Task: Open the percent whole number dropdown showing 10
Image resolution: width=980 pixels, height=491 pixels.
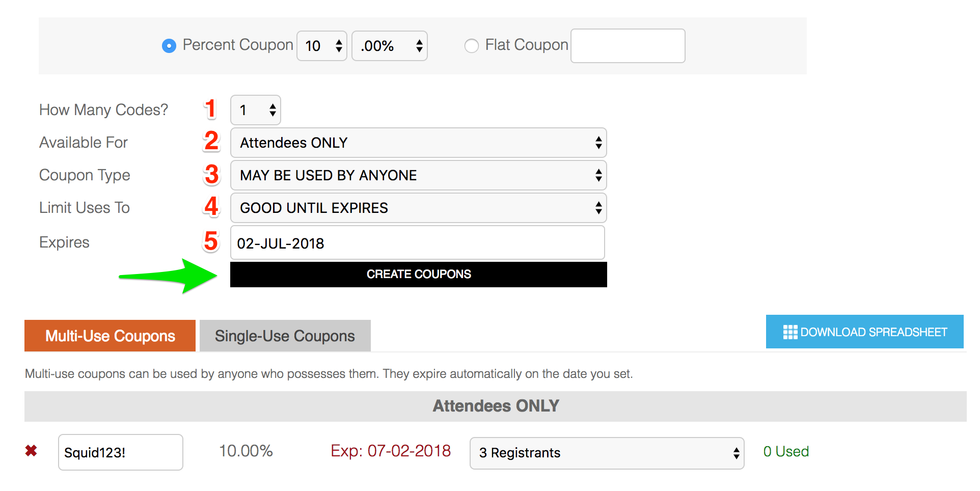Action: [x=322, y=46]
